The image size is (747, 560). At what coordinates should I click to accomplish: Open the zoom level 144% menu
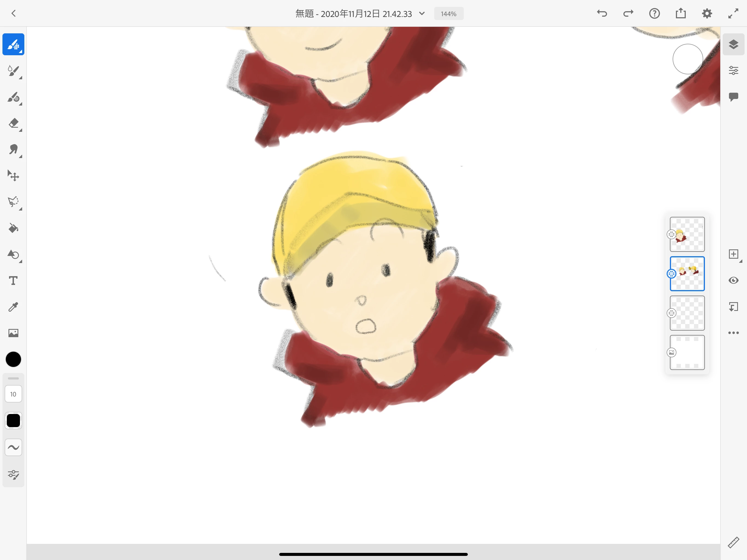448,14
